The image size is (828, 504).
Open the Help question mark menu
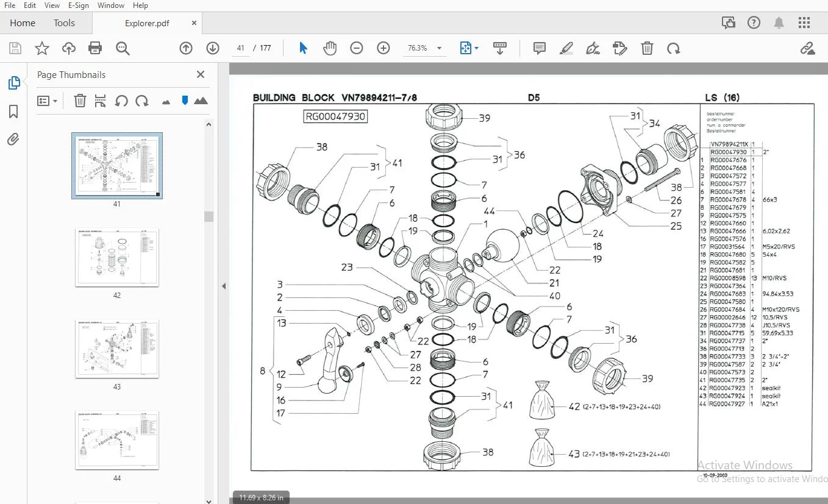754,23
